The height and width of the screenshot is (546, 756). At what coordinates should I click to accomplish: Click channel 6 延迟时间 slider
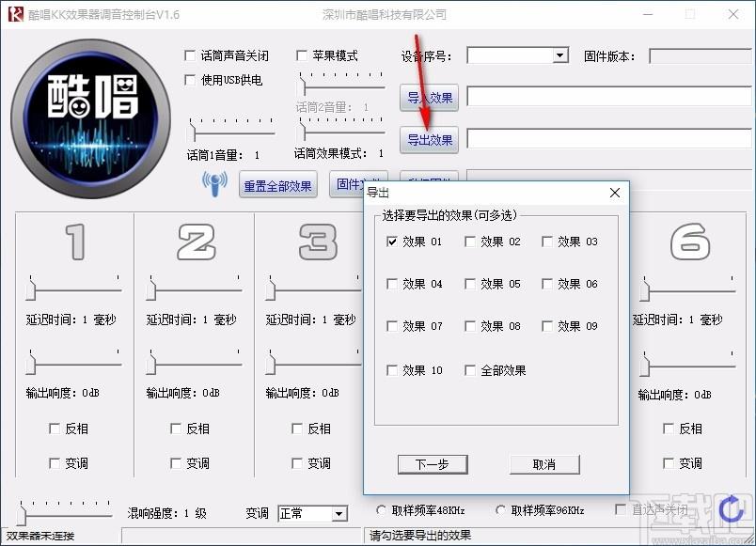pos(687,289)
